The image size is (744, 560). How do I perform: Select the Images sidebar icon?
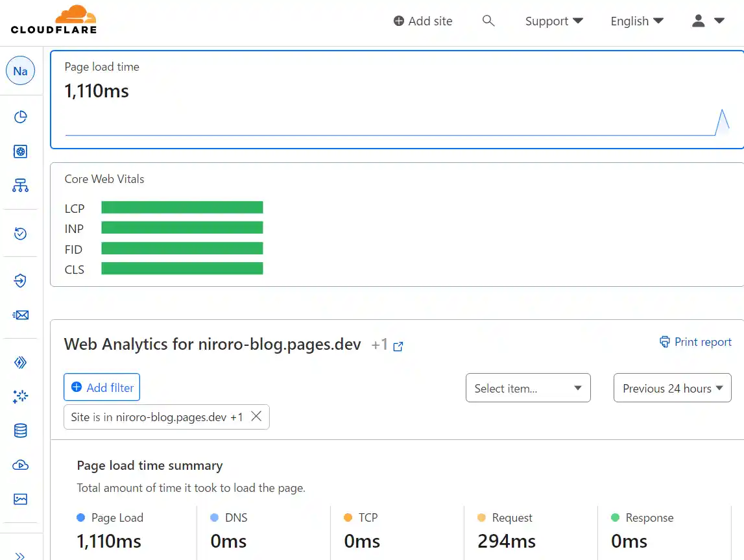click(20, 499)
